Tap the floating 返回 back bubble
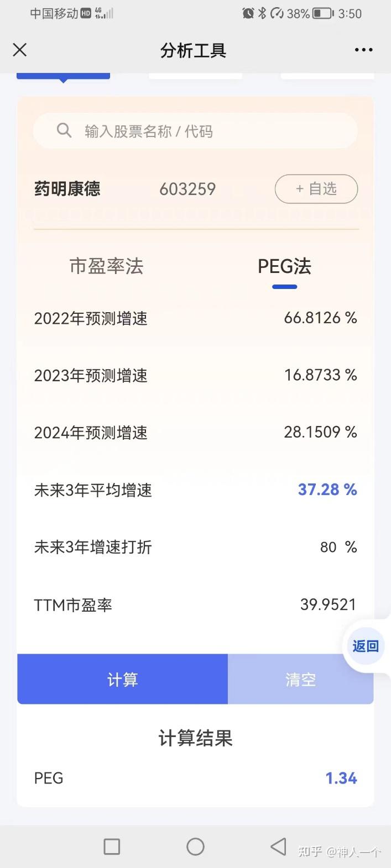Viewport: 391px width, 868px height. [365, 645]
